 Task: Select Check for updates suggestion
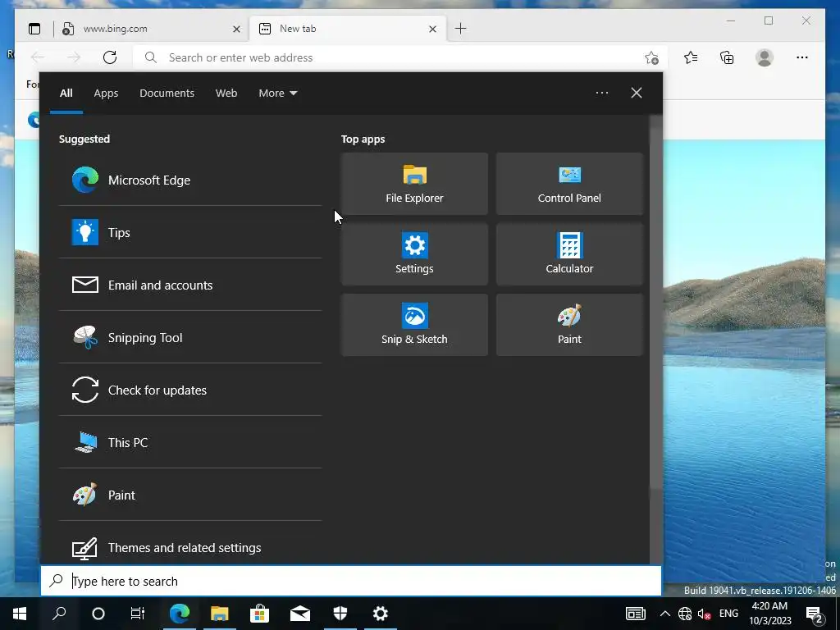coord(190,390)
